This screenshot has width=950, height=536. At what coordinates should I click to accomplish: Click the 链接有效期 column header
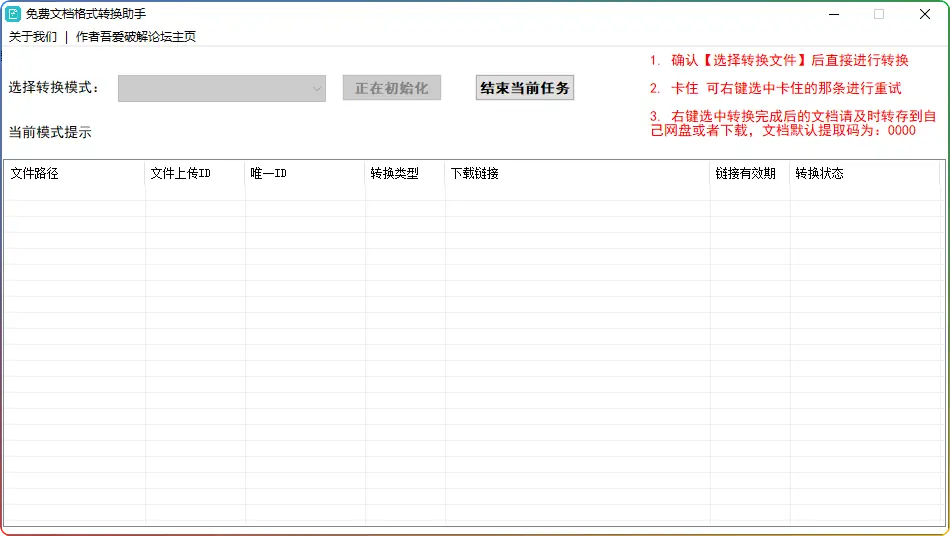[750, 173]
